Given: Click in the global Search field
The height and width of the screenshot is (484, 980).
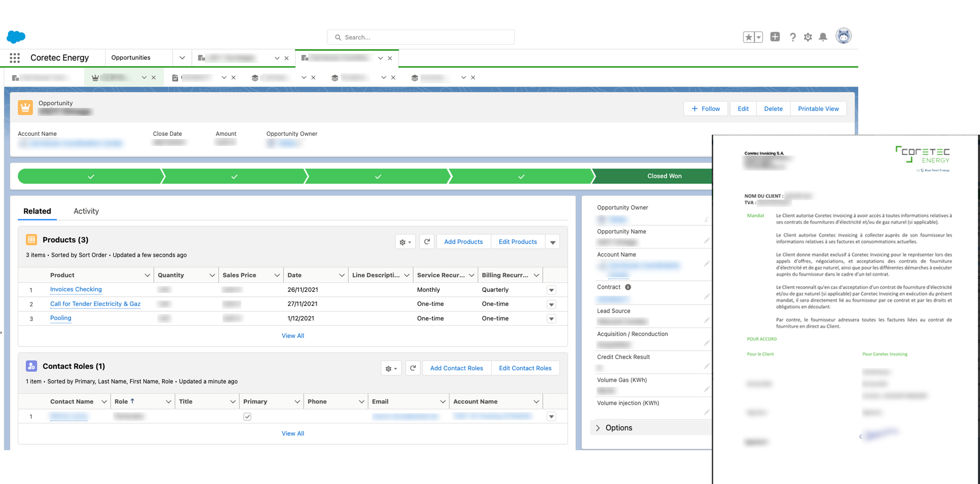Looking at the screenshot, I should coord(421,37).
